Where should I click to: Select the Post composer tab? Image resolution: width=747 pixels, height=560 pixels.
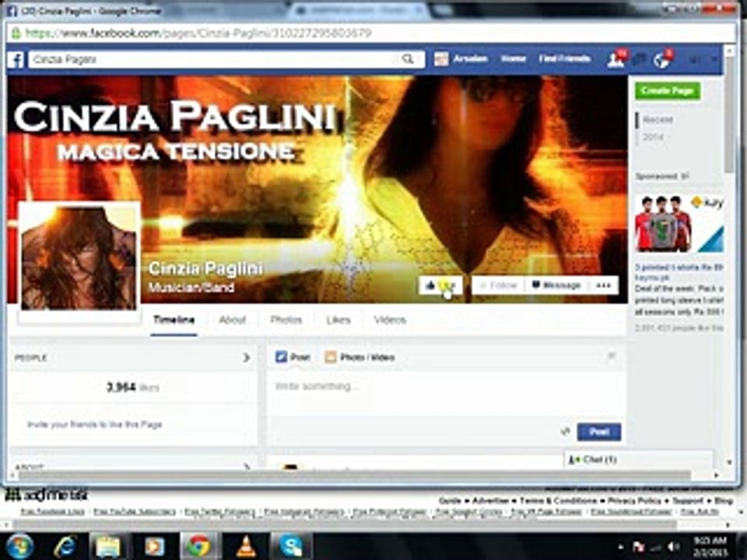point(293,357)
